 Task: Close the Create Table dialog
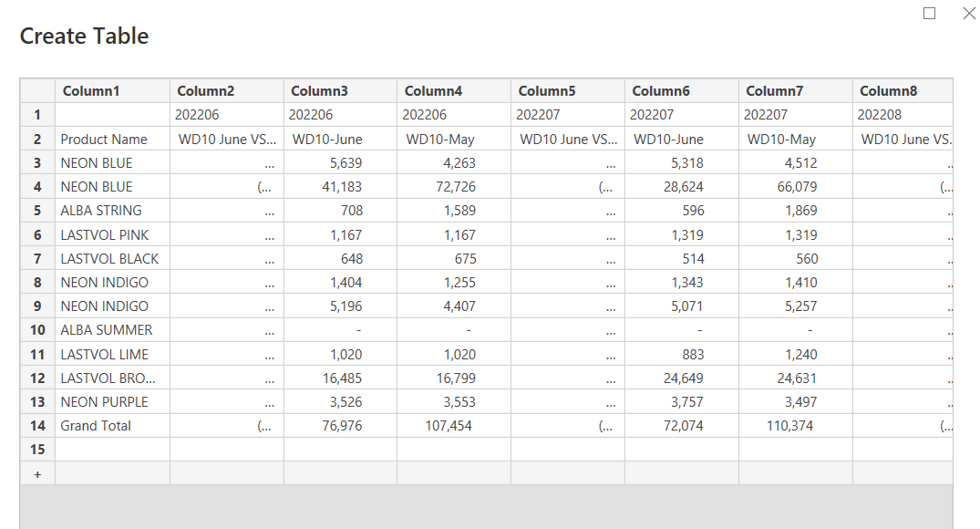969,13
